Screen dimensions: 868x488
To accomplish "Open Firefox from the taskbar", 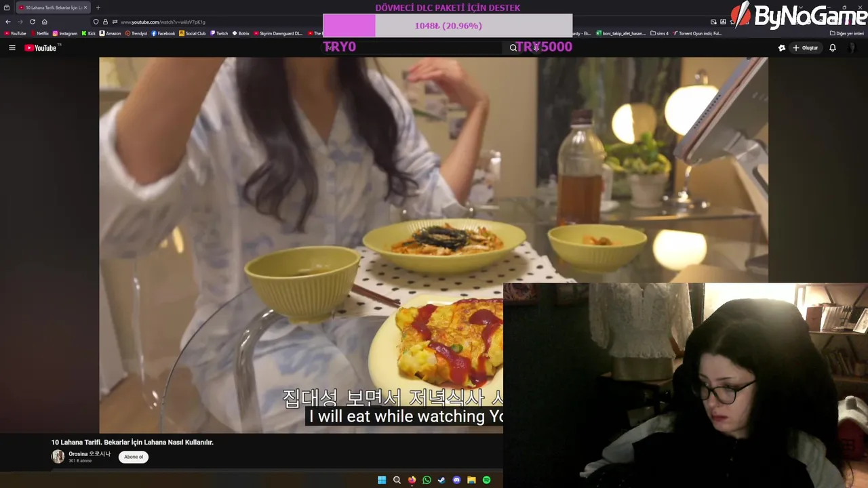I will coord(412,480).
